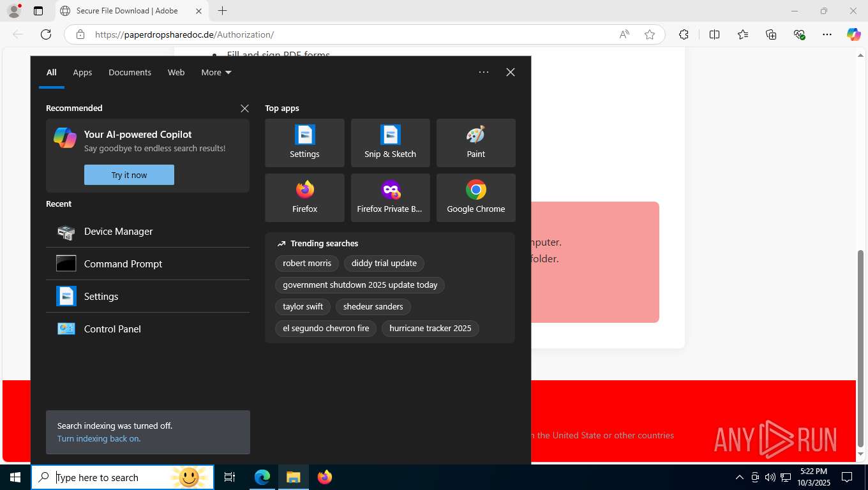The width and height of the screenshot is (868, 490).
Task: Open Paint from Top apps
Action: click(x=475, y=143)
